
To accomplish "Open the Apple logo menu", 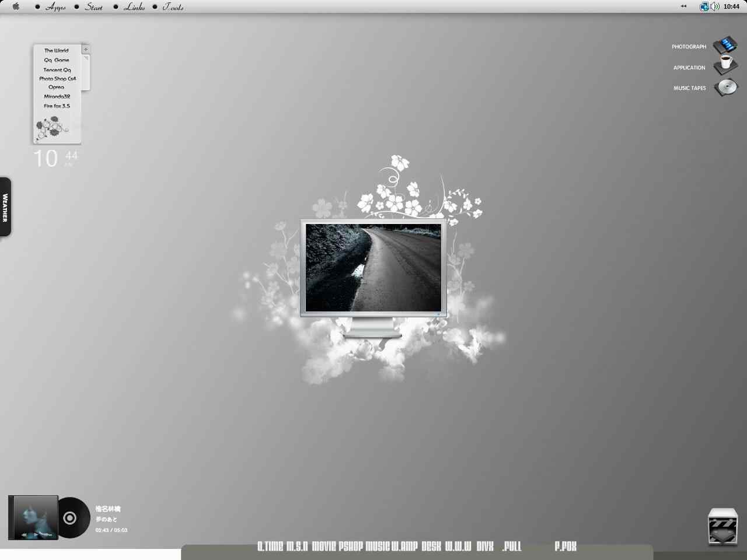I will [16, 6].
